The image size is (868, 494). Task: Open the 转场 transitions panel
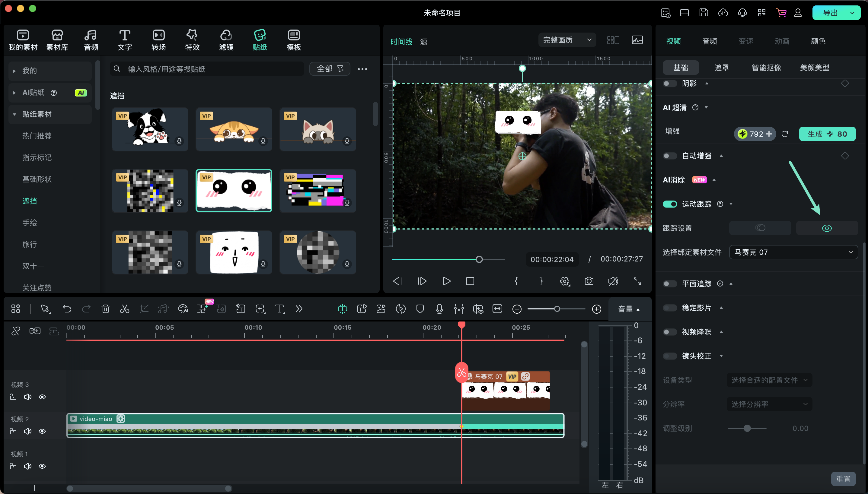click(158, 40)
